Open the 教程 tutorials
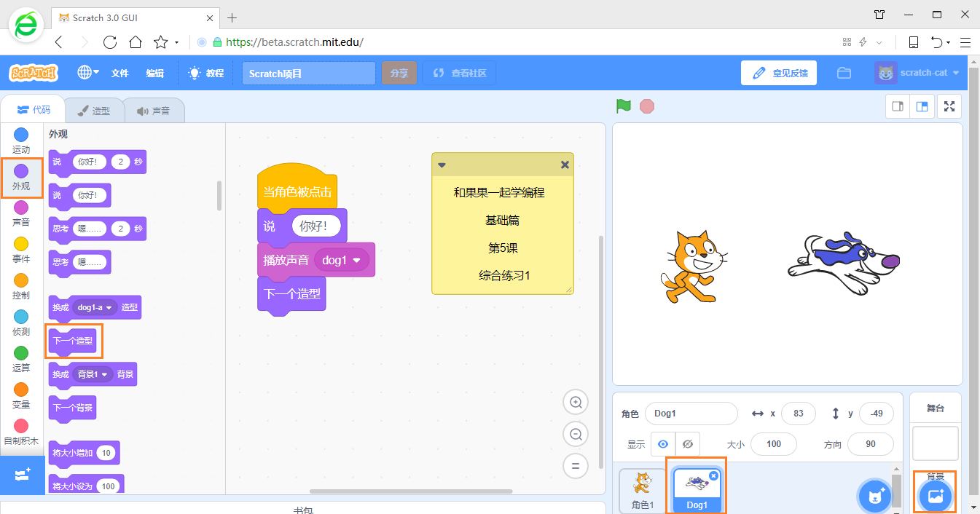 pos(206,73)
